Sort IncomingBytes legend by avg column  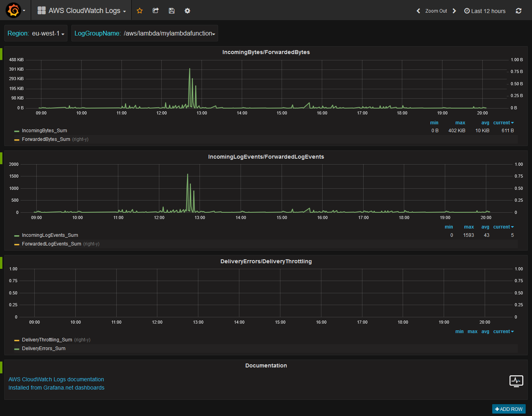click(485, 123)
